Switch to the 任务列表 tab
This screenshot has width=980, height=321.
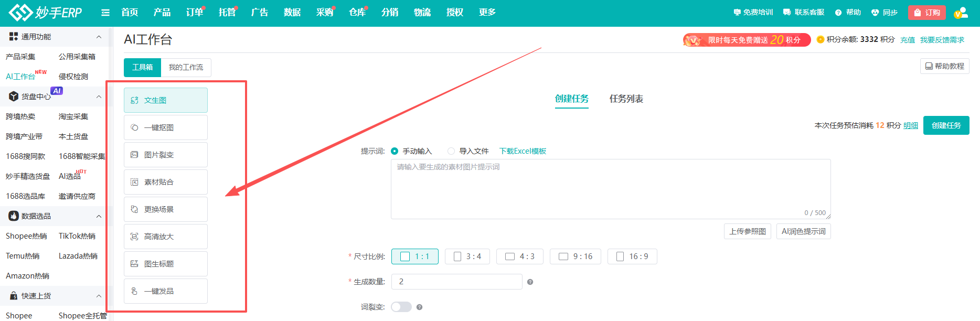[626, 99]
